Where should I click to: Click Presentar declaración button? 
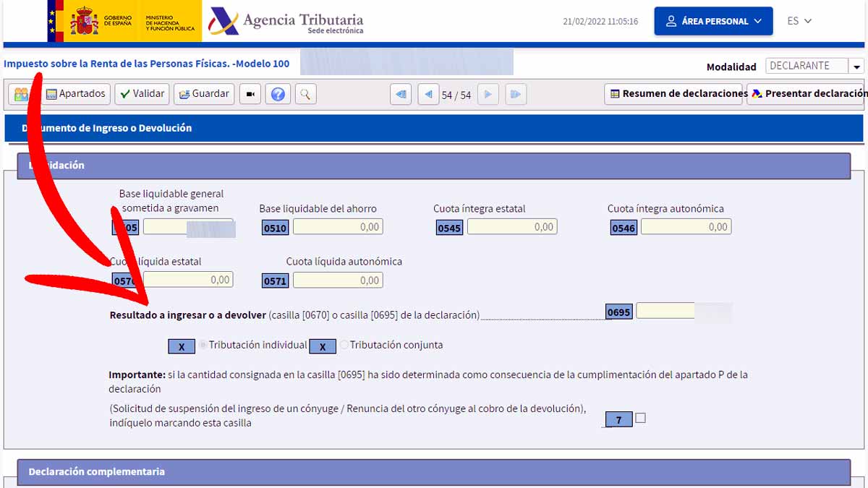tap(807, 94)
